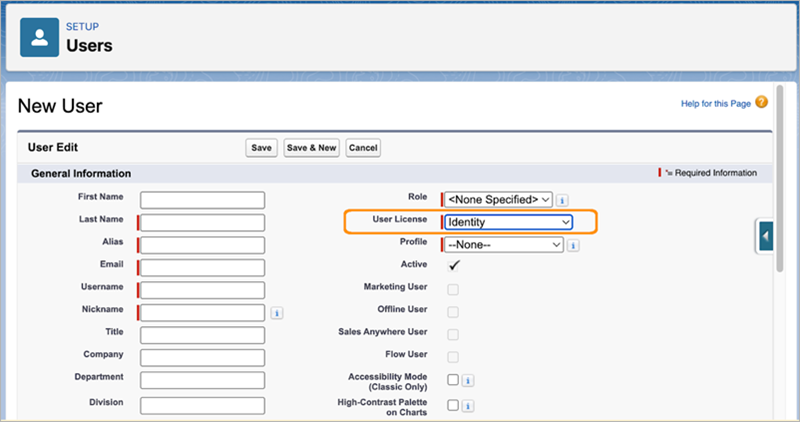Click the Users setup icon in header

coord(40,36)
